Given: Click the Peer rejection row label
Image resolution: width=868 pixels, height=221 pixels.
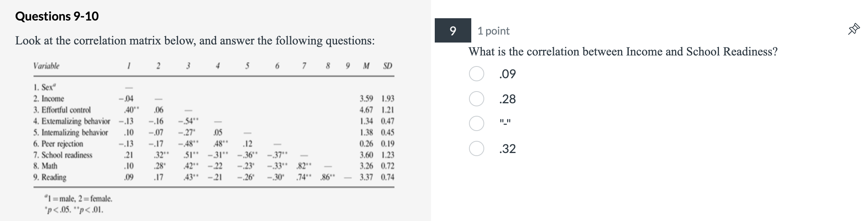Looking at the screenshot, I should [x=58, y=144].
